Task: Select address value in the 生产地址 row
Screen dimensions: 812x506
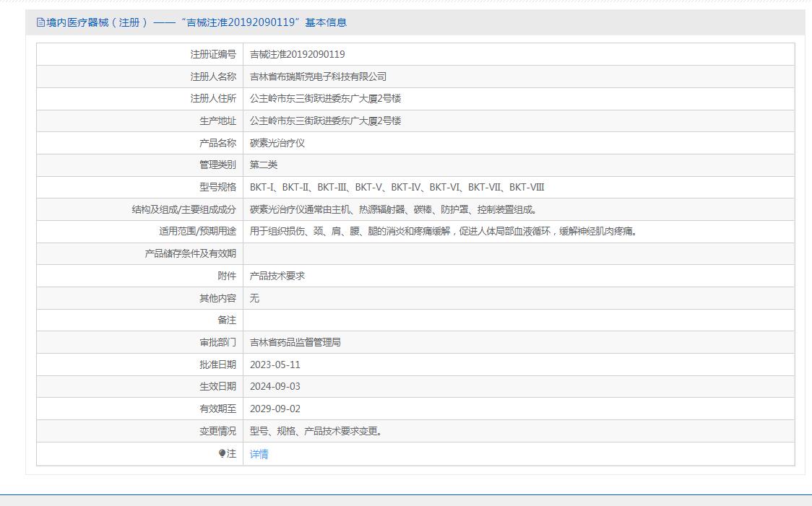Action: [x=325, y=121]
